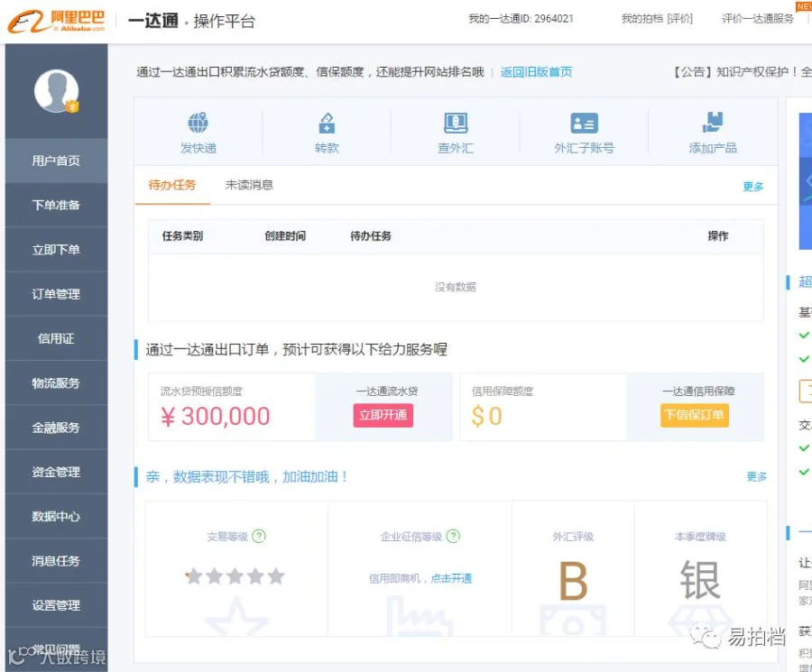Click the 下信保订单 orange button

point(695,415)
